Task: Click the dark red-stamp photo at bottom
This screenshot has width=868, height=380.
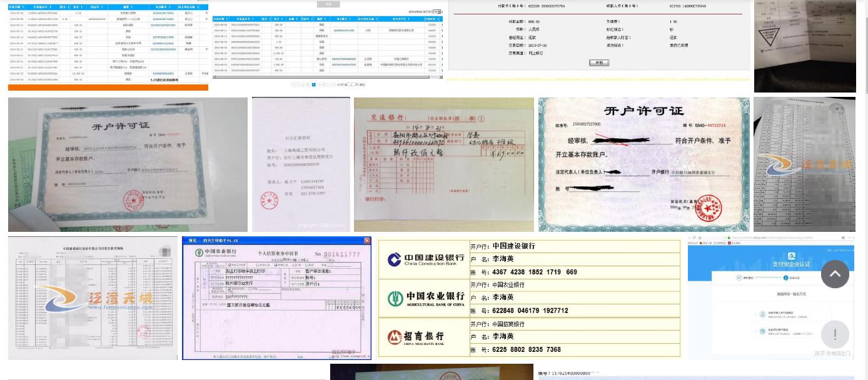Action: [x=431, y=372]
